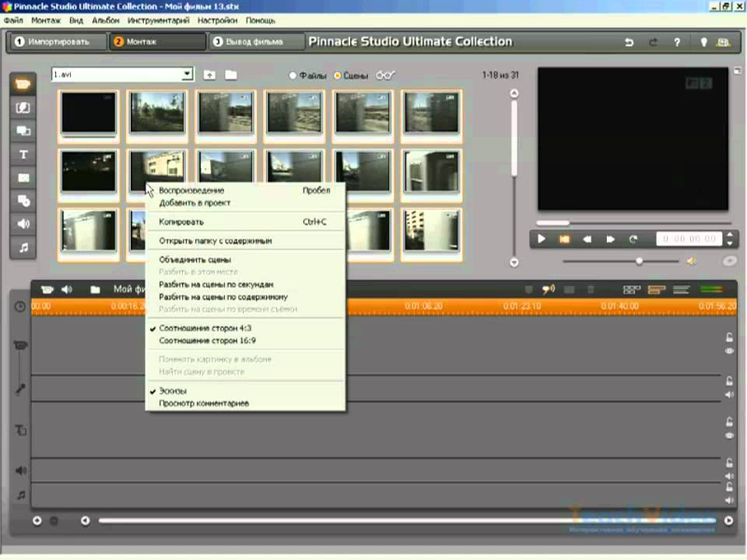The width and height of the screenshot is (747, 560).
Task: Toggle lock on the music track
Action: [729, 487]
